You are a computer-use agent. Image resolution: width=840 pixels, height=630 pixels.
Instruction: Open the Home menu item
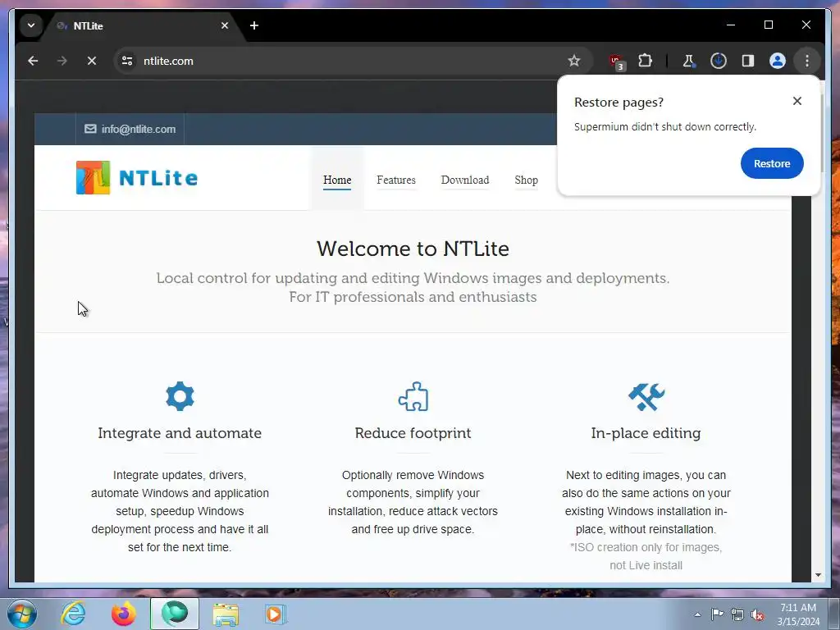tap(337, 180)
